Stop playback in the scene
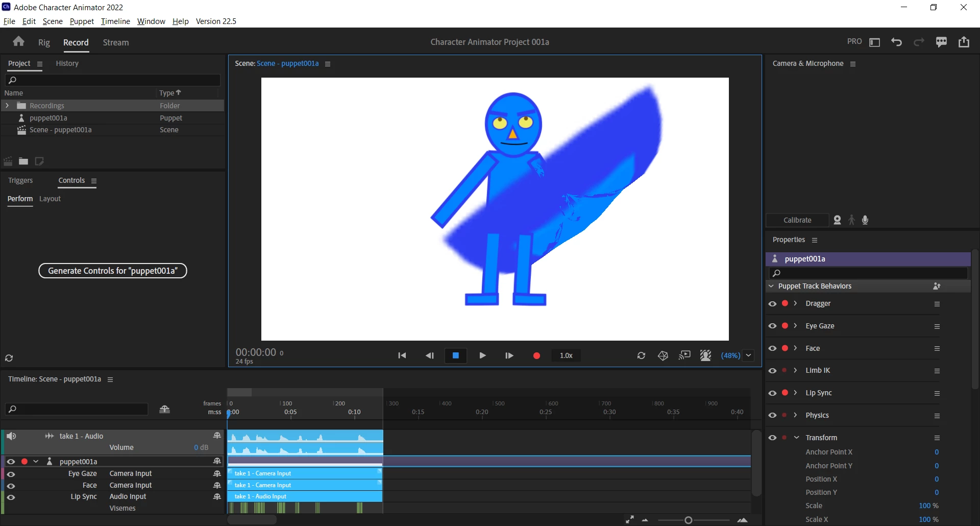 (456, 355)
